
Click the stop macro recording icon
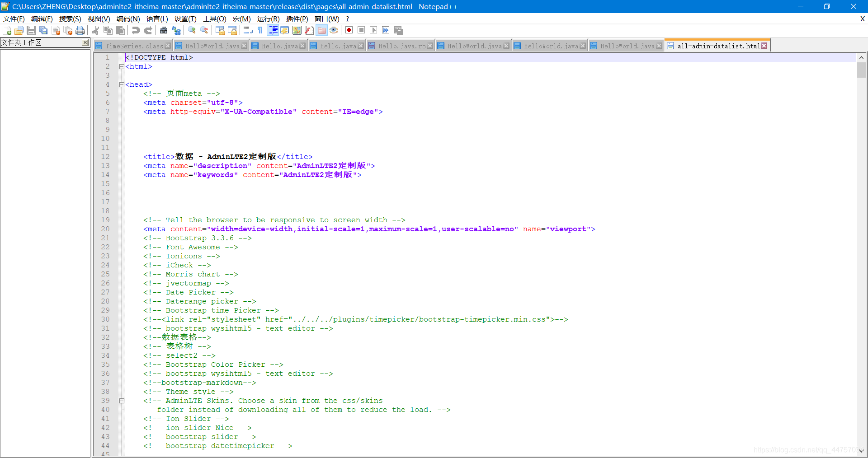[361, 30]
